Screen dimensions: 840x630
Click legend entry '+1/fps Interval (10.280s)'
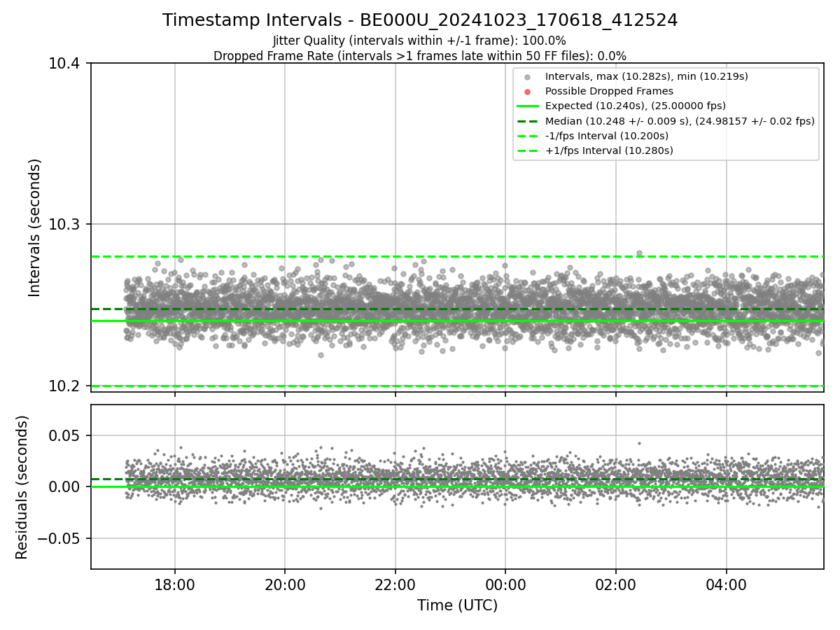608,150
